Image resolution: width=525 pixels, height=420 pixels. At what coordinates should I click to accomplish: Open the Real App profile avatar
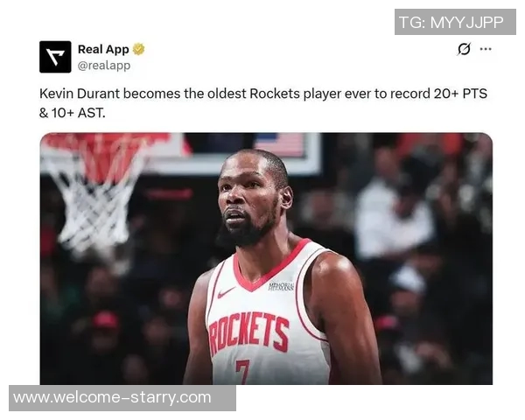[x=55, y=57]
